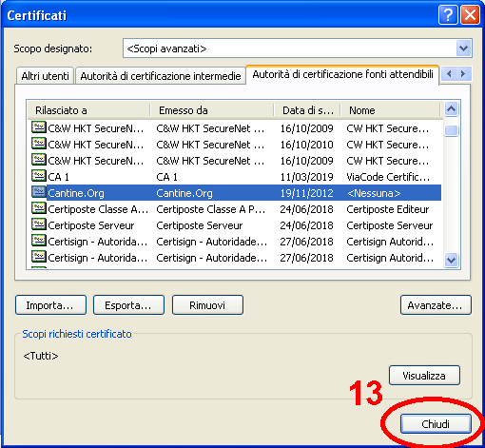Select the C&W HKT certificate dated 16/10/2010
The height and width of the screenshot is (448, 485).
pyautogui.click(x=235, y=145)
